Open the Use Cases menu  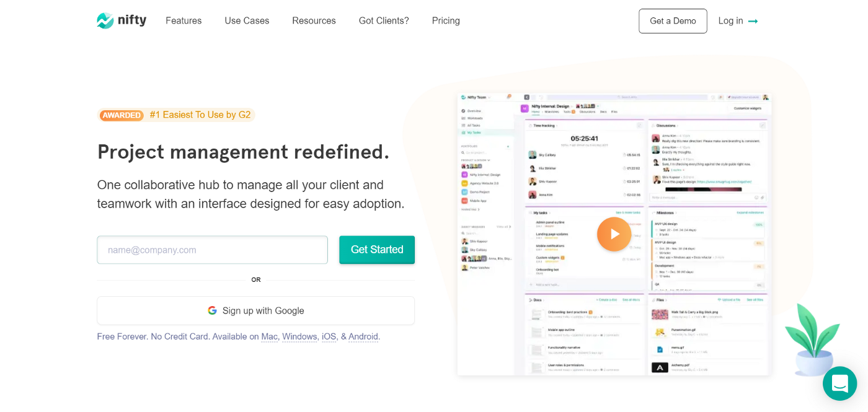click(247, 20)
